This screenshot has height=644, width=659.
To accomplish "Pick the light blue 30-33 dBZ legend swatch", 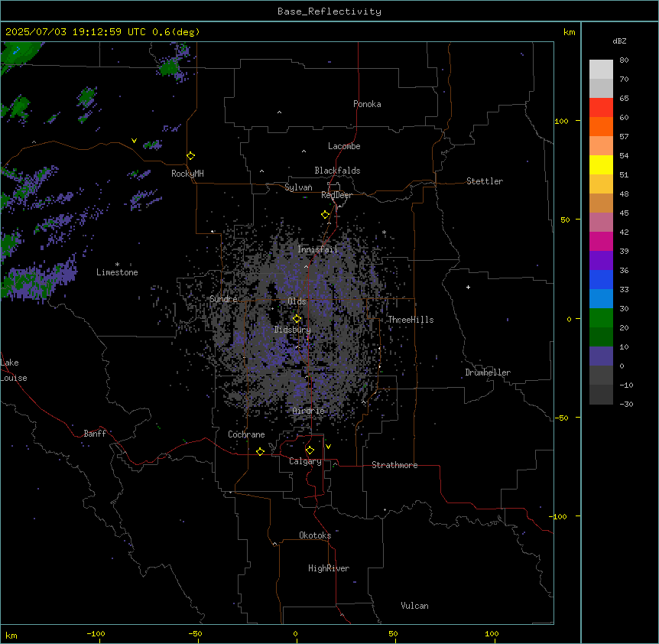I will point(601,299).
